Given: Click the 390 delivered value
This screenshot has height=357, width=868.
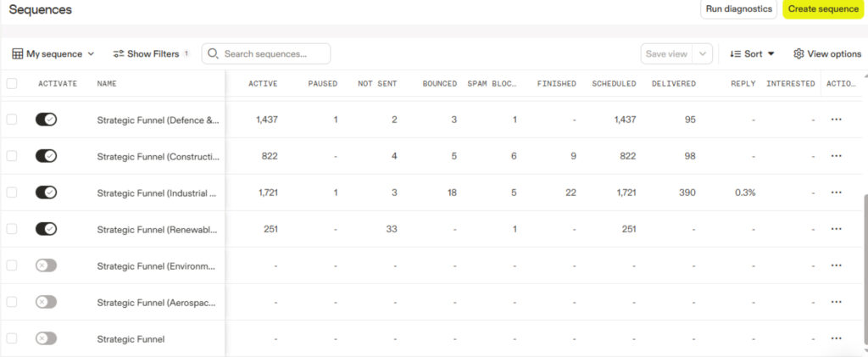Looking at the screenshot, I should (x=688, y=192).
